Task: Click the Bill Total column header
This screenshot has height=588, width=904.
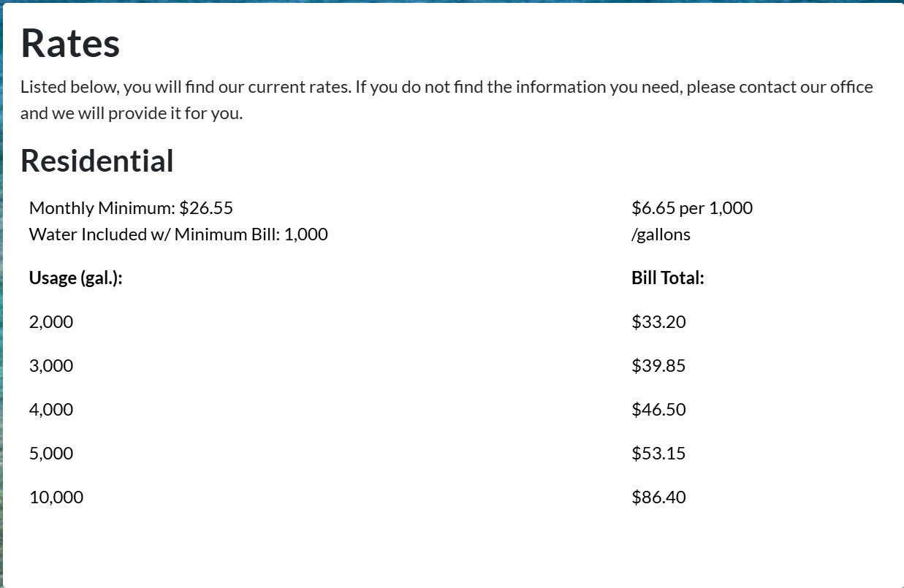Action: (x=667, y=278)
